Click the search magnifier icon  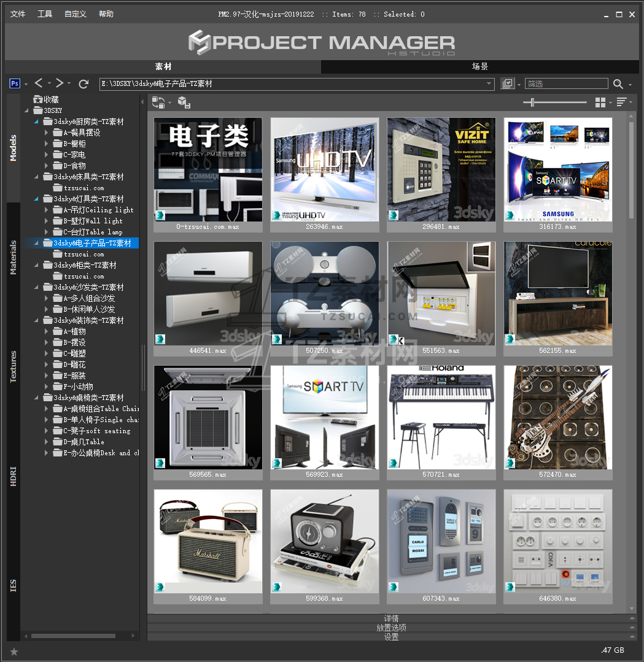(618, 84)
